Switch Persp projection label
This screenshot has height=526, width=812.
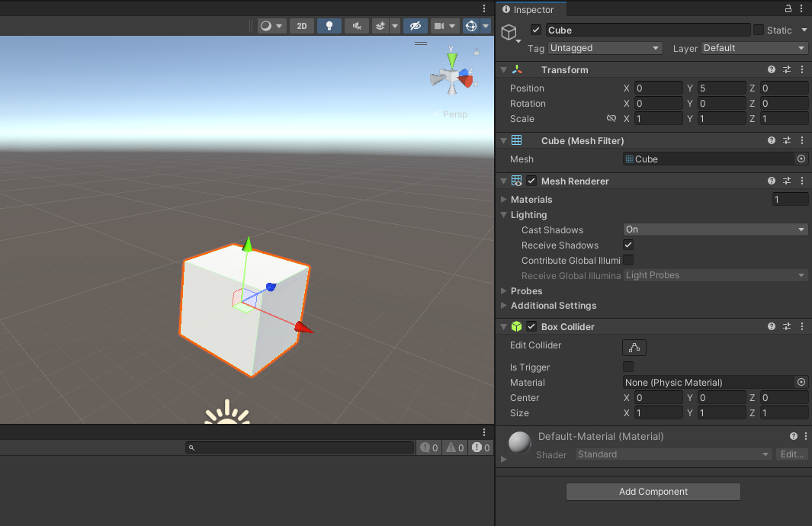[454, 114]
